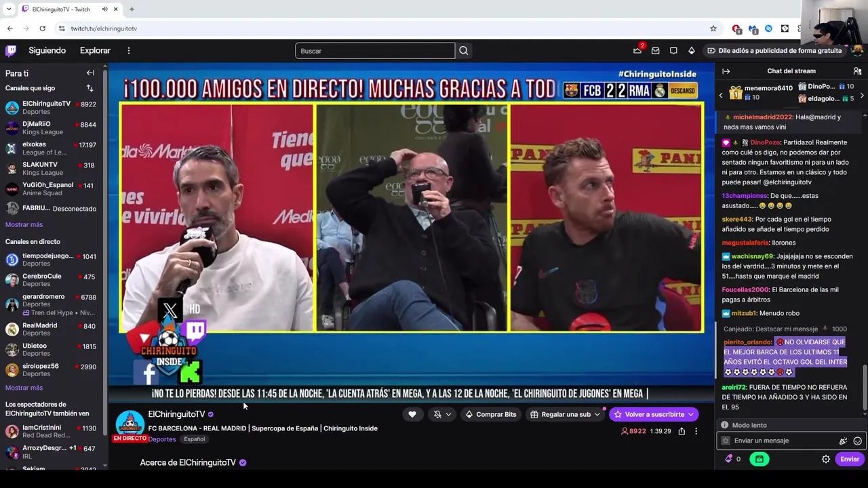The image size is (868, 488).
Task: Open the emote picker smiley
Action: point(857,441)
